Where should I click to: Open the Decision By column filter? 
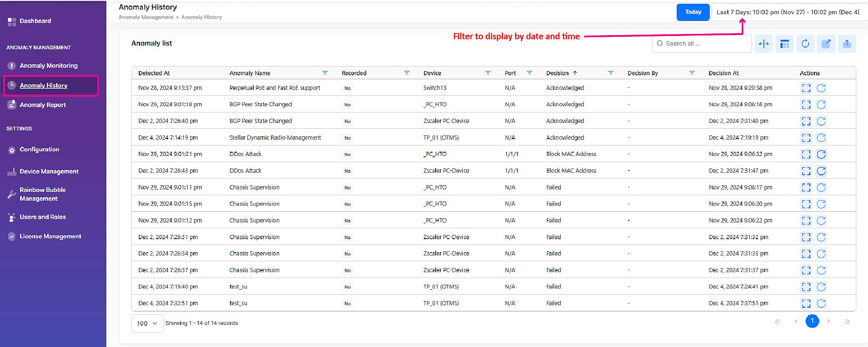[692, 73]
